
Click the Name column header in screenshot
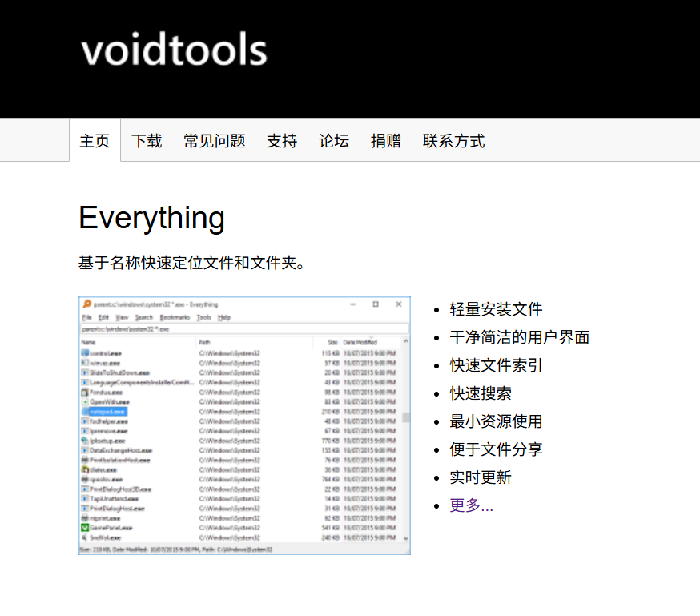click(88, 342)
